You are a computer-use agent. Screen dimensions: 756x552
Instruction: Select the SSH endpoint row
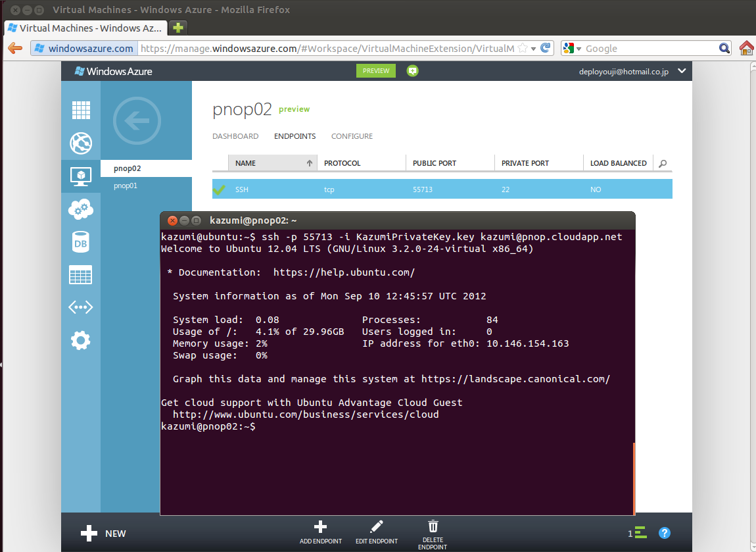(x=442, y=189)
